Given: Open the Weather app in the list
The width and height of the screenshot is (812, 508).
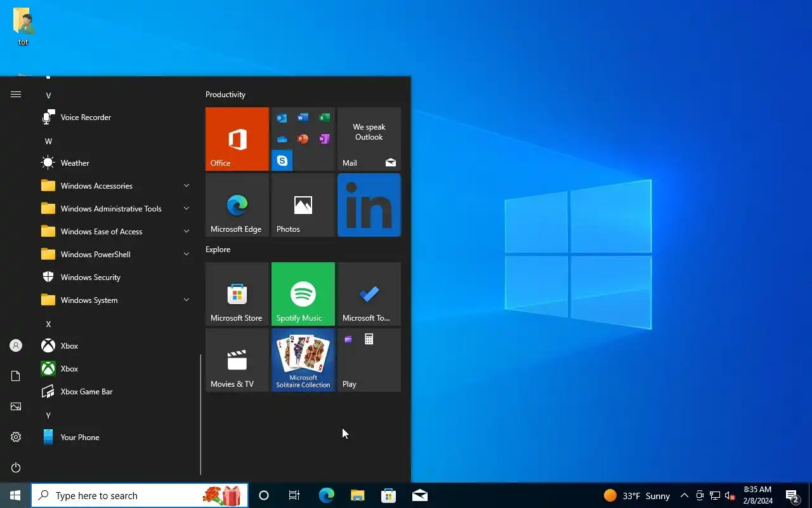Looking at the screenshot, I should point(117,163).
